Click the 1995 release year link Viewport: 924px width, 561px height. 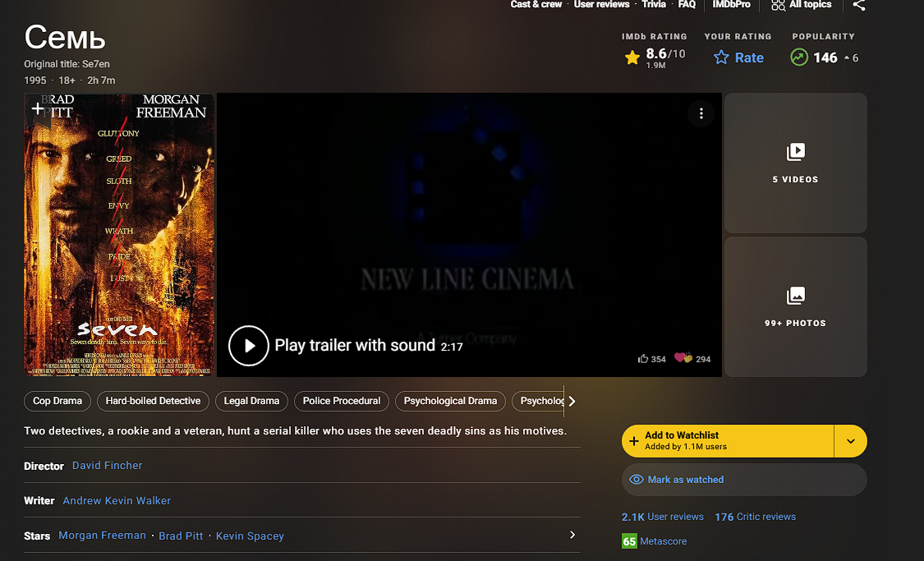point(34,80)
